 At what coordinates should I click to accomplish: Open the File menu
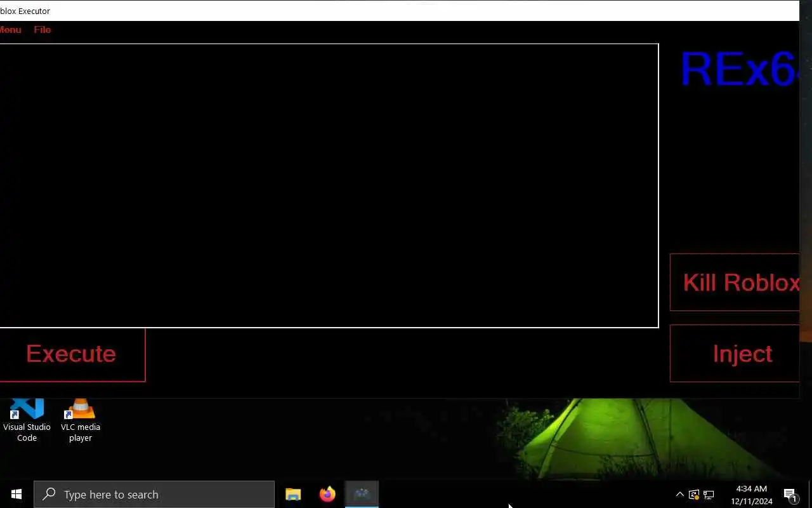point(43,30)
